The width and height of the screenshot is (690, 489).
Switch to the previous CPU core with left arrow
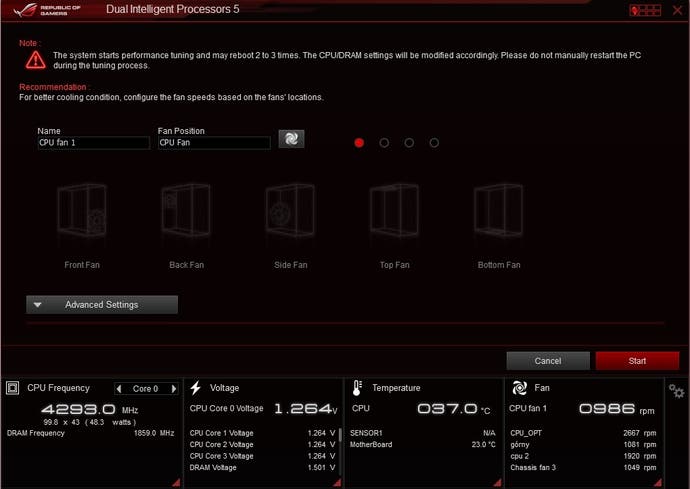click(119, 389)
